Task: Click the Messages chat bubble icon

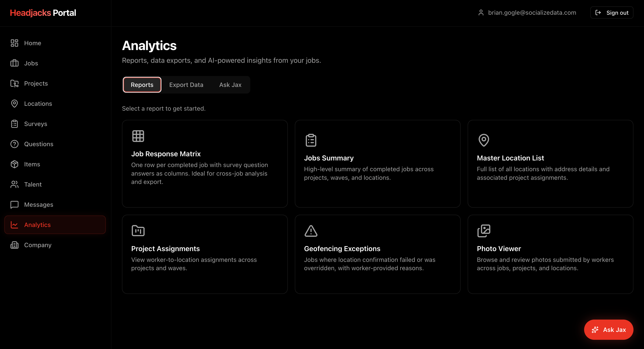Action: 14,205
